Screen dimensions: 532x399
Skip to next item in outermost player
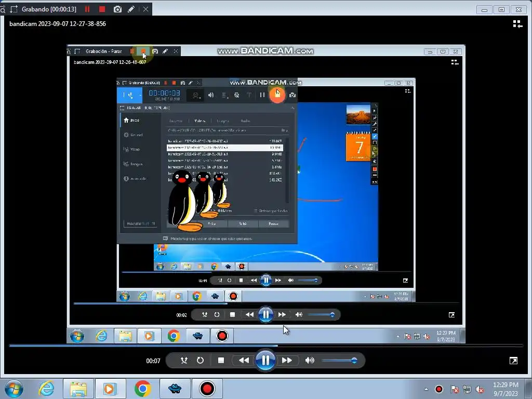pyautogui.click(x=287, y=361)
